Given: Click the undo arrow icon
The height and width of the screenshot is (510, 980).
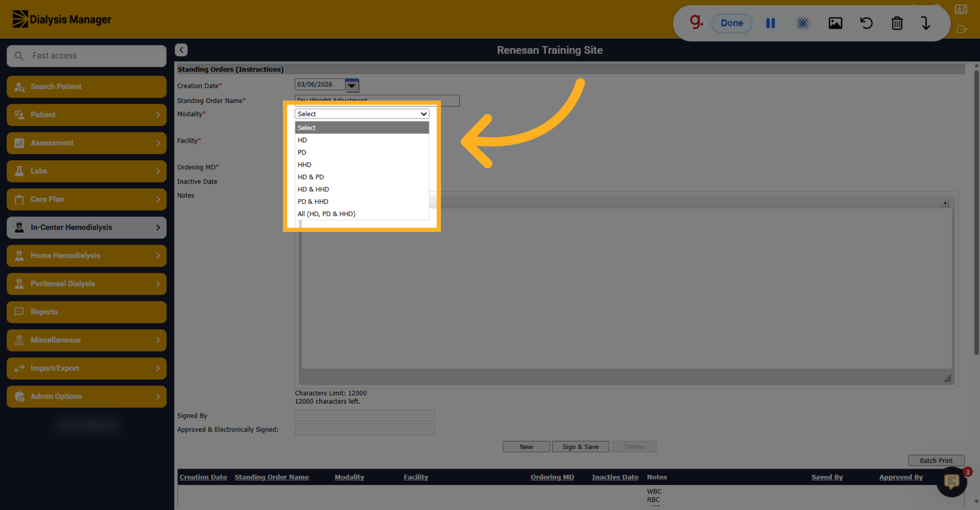Looking at the screenshot, I should coord(866,23).
